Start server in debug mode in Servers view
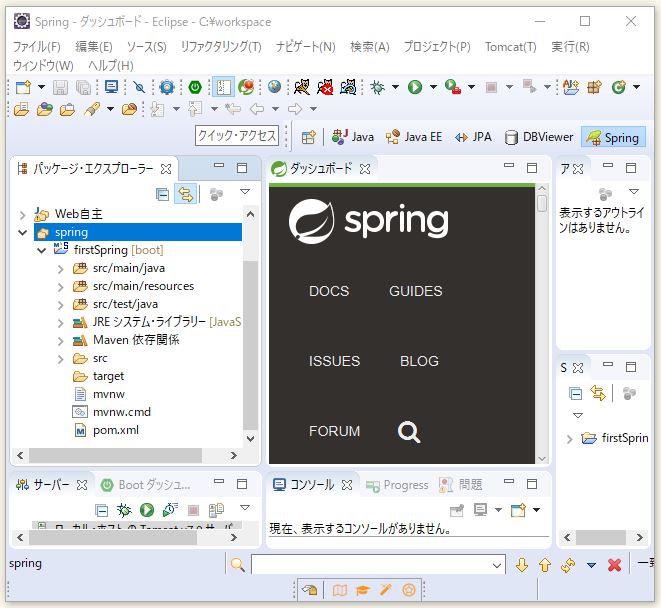This screenshot has width=661, height=608. pos(124,510)
